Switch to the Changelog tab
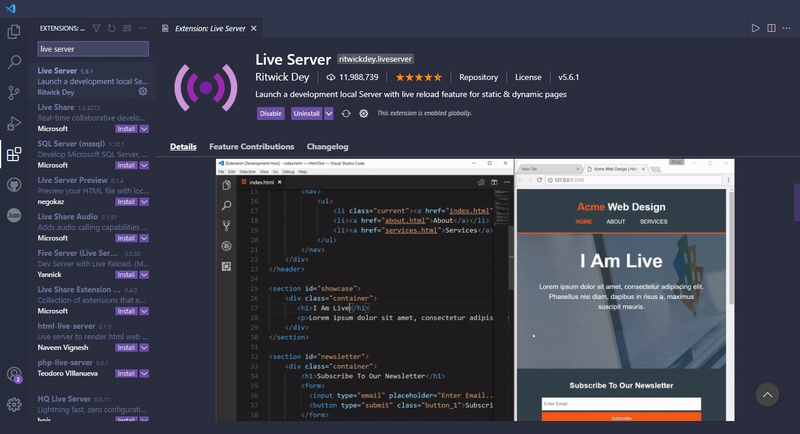 tap(328, 146)
